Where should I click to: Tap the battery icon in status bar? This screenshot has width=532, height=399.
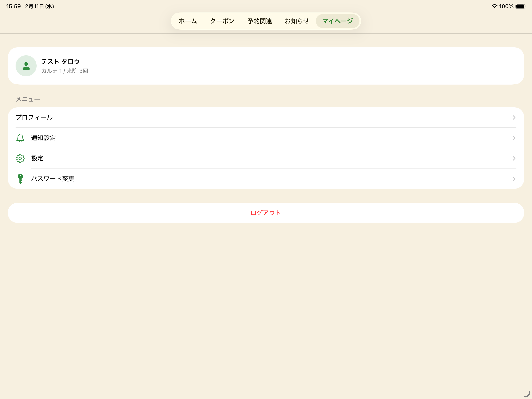521,6
